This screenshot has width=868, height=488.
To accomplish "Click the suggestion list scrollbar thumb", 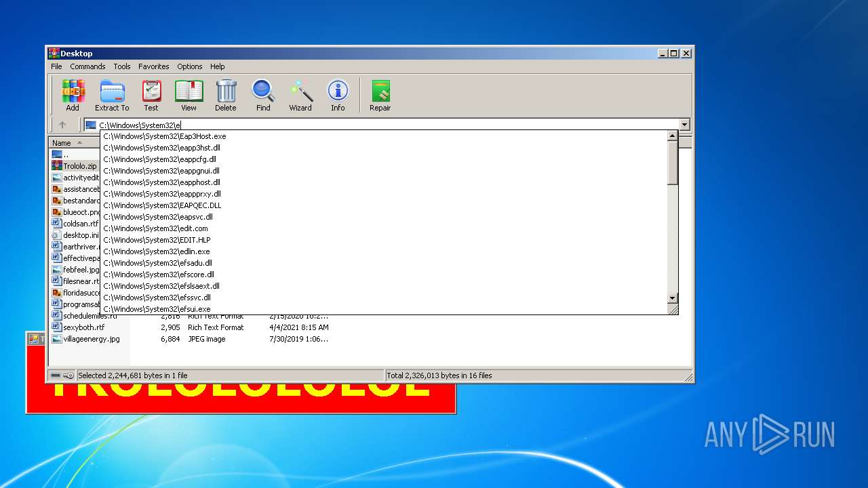I will tap(673, 163).
